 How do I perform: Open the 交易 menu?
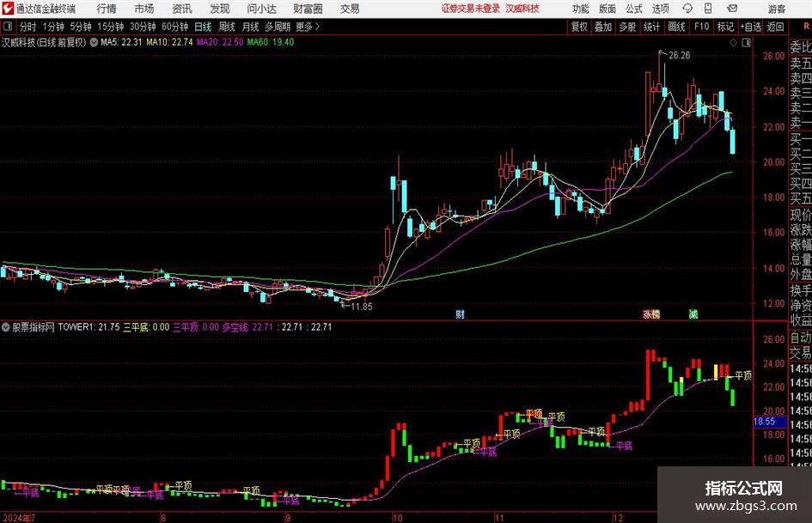coord(350,9)
